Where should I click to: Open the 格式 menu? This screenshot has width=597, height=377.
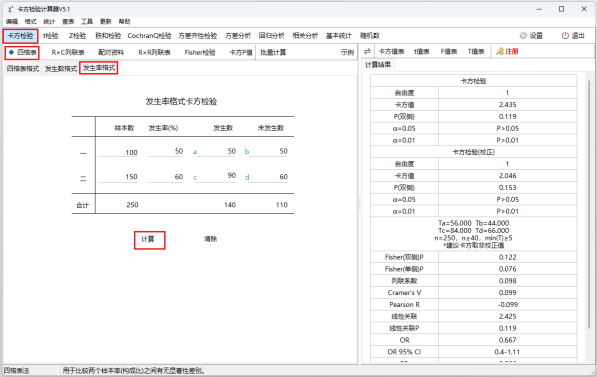(x=30, y=22)
